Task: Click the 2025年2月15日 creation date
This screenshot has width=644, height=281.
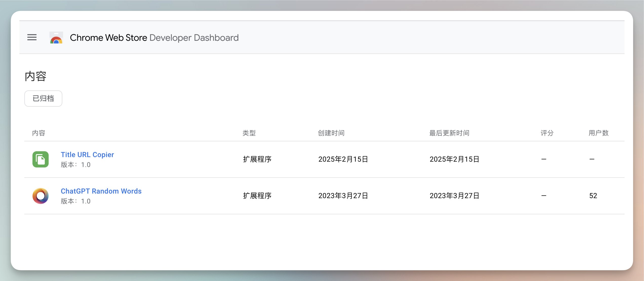Action: [x=343, y=159]
